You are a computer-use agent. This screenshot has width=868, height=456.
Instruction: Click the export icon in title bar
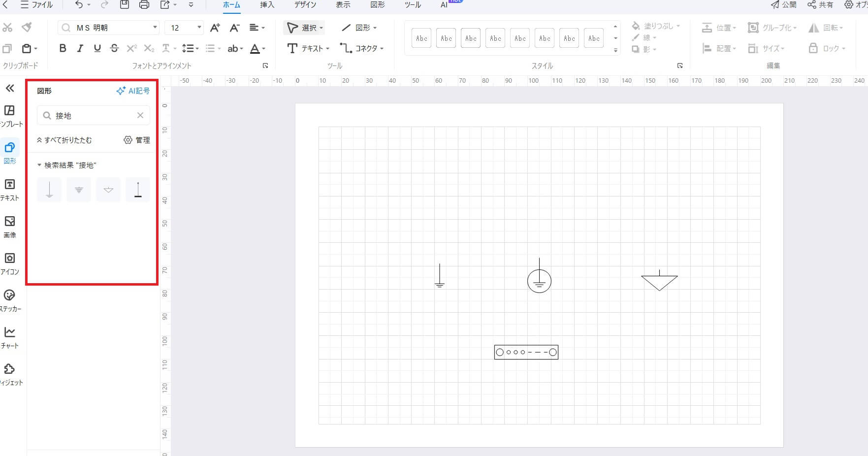click(165, 5)
